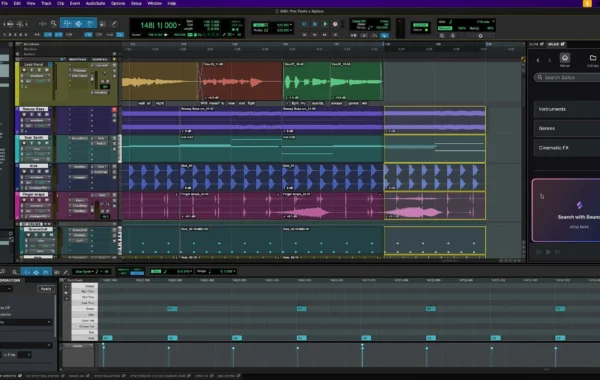Screen dimensions: 600x380
Task: Skip to previous Splice sample preview
Action: pyautogui.click(x=539, y=252)
